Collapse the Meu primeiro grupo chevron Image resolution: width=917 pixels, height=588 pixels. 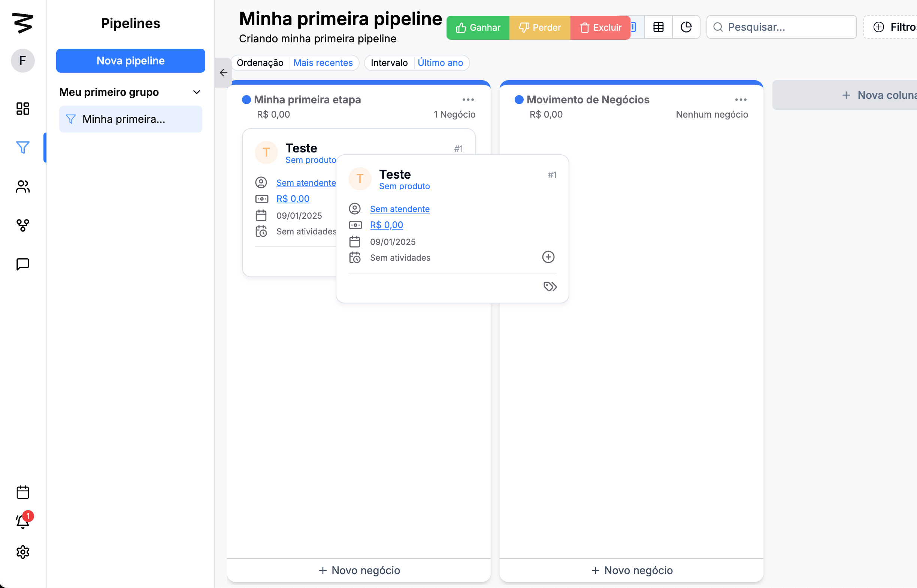[196, 93]
